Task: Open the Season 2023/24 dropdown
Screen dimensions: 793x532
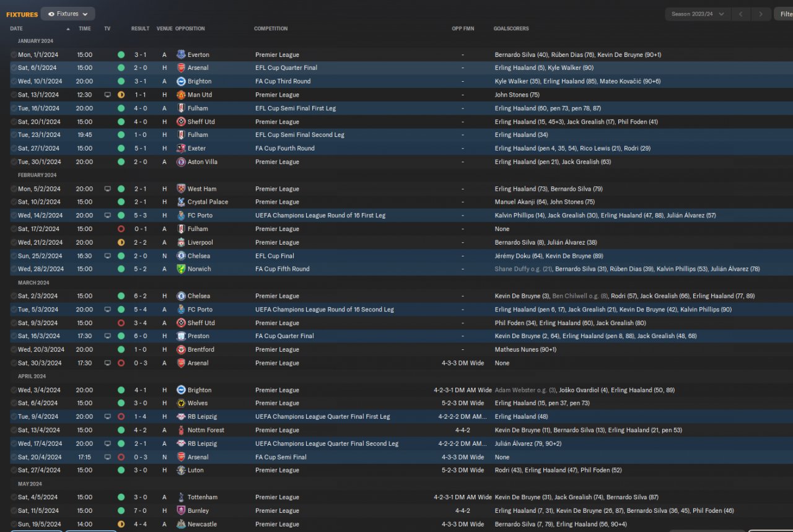Action: pos(698,14)
